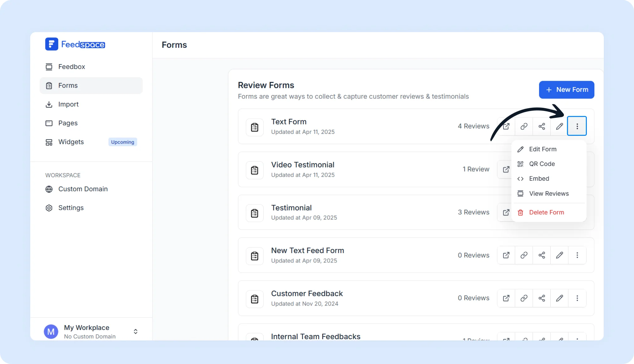634x364 pixels.
Task: Open three-dot menu for Customer Feedback
Action: tap(577, 298)
